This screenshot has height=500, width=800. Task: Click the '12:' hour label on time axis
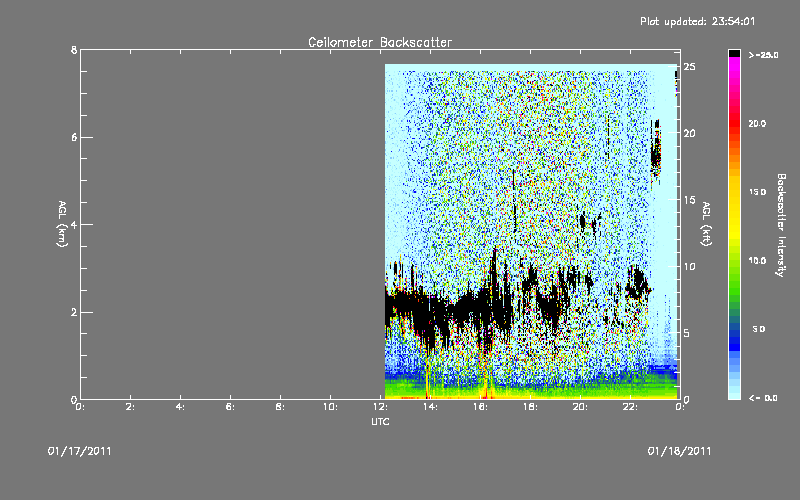[380, 407]
